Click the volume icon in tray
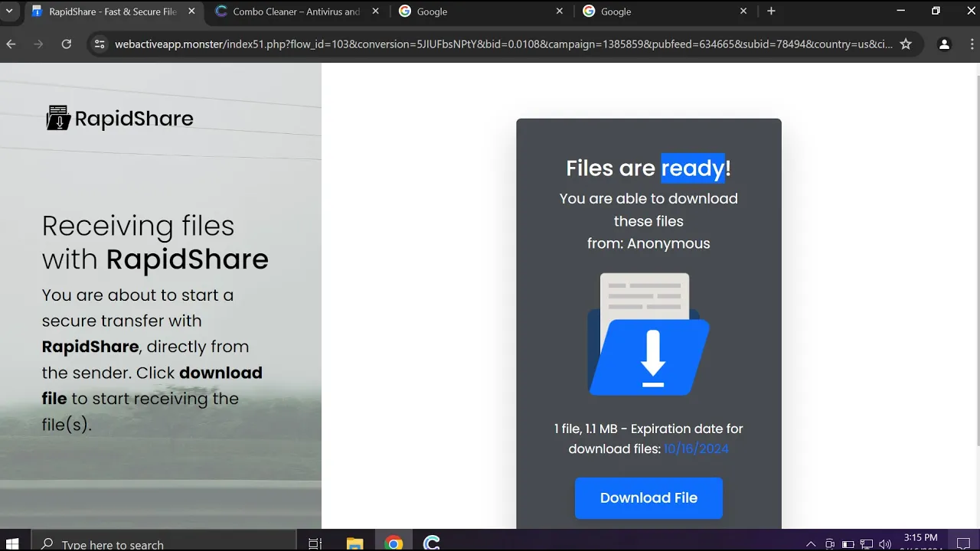The width and height of the screenshot is (980, 551). tap(886, 544)
